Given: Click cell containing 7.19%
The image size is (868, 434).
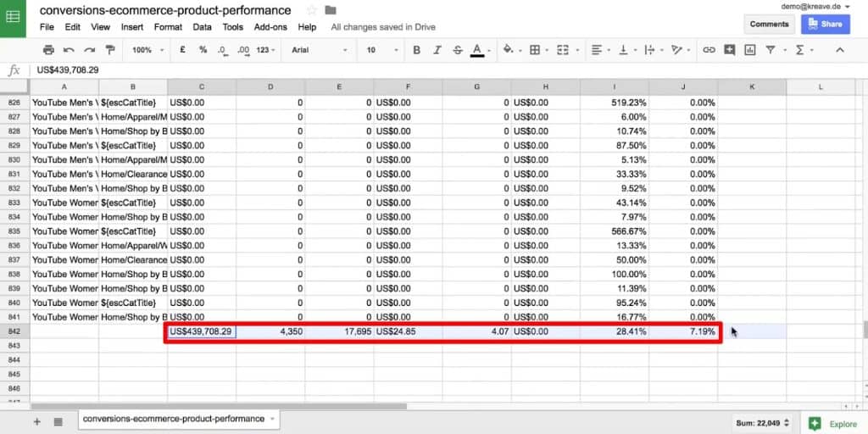Looking at the screenshot, I should tap(683, 331).
